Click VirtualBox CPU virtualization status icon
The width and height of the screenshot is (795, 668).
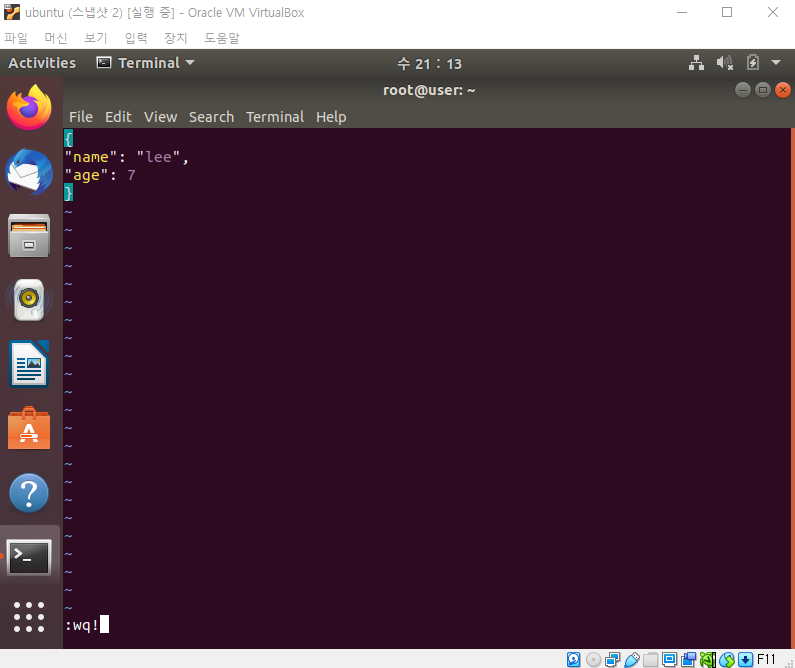click(x=708, y=659)
